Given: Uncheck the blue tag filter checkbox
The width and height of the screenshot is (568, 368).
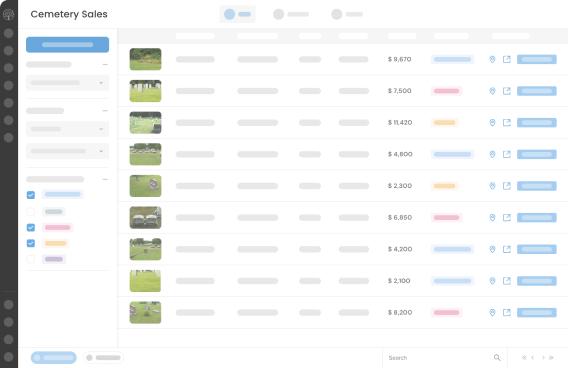Looking at the screenshot, I should point(31,195).
